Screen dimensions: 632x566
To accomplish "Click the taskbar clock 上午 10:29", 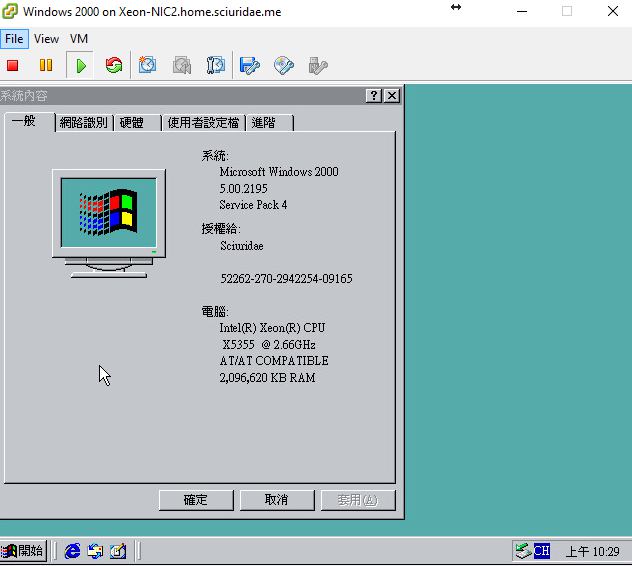I will point(592,551).
